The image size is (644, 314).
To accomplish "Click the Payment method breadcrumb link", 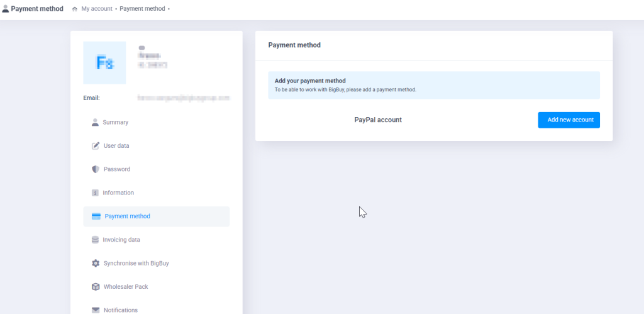I will pos(142,9).
